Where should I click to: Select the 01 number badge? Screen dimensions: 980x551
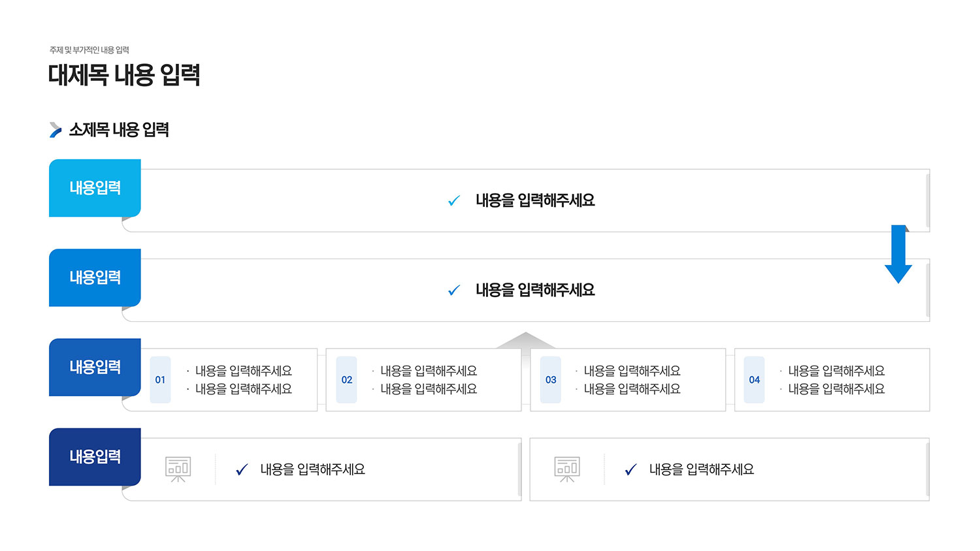pos(160,380)
